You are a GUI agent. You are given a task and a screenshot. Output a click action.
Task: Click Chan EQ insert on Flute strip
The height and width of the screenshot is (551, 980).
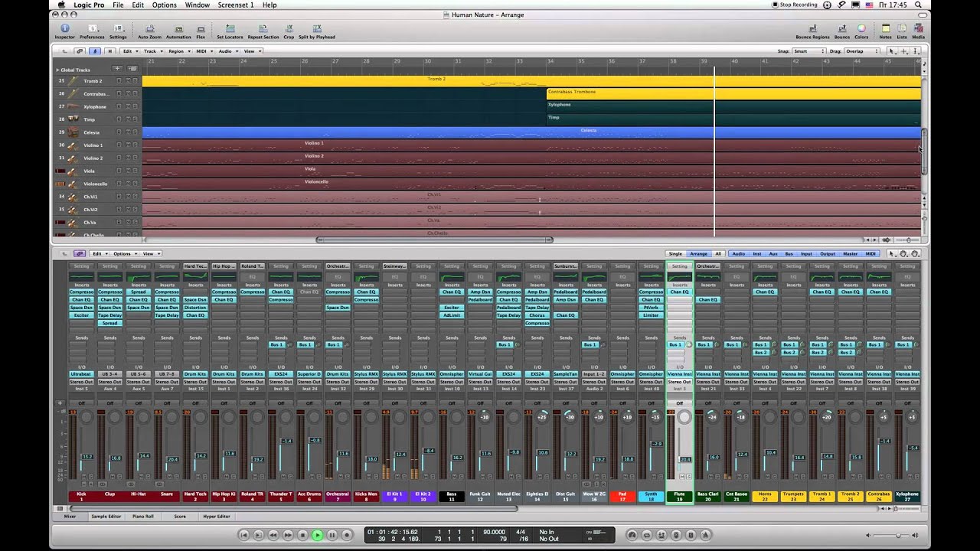pos(679,292)
